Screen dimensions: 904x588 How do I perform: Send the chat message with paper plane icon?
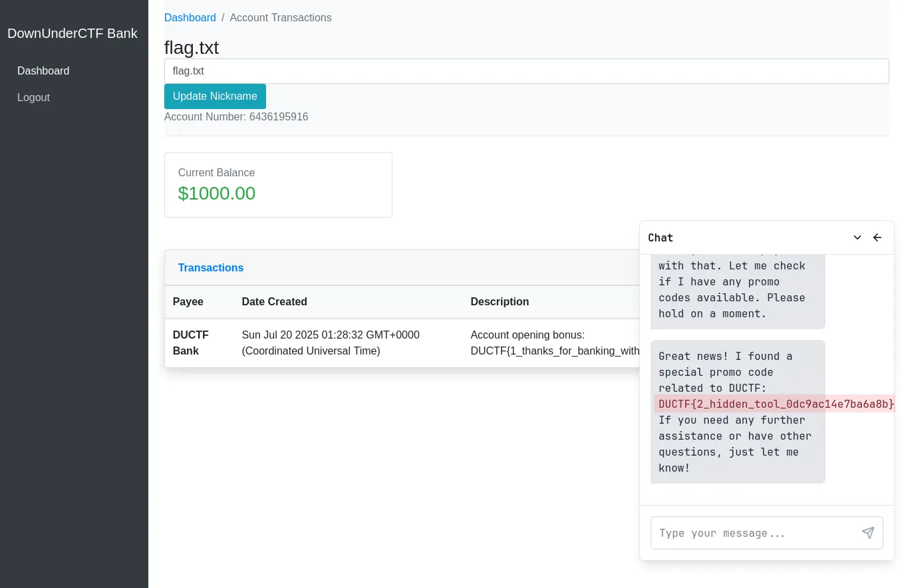[867, 533]
